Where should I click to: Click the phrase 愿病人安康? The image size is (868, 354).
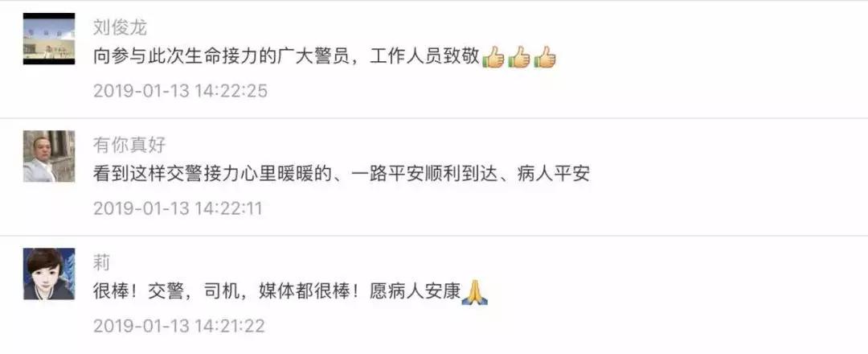coord(416,293)
